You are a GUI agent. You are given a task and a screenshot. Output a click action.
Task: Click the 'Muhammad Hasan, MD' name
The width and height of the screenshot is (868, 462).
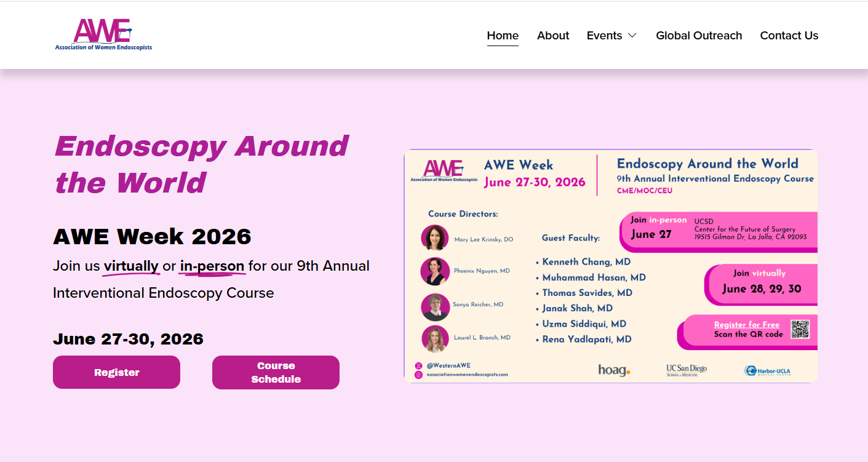(594, 277)
